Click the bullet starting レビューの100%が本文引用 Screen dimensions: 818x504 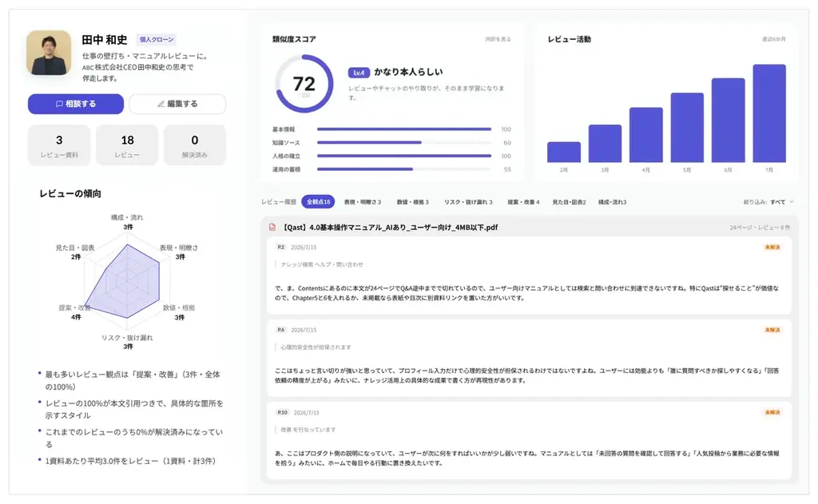pos(133,409)
